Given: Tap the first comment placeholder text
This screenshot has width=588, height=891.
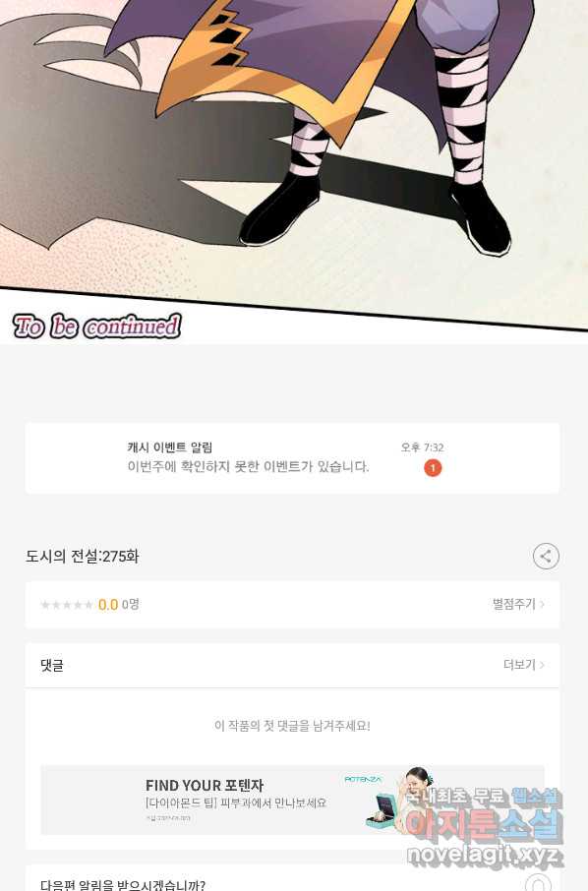Looking at the screenshot, I should pos(292,726).
